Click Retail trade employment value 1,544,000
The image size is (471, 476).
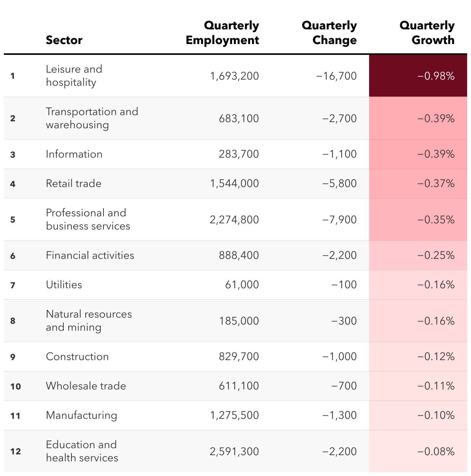point(234,184)
